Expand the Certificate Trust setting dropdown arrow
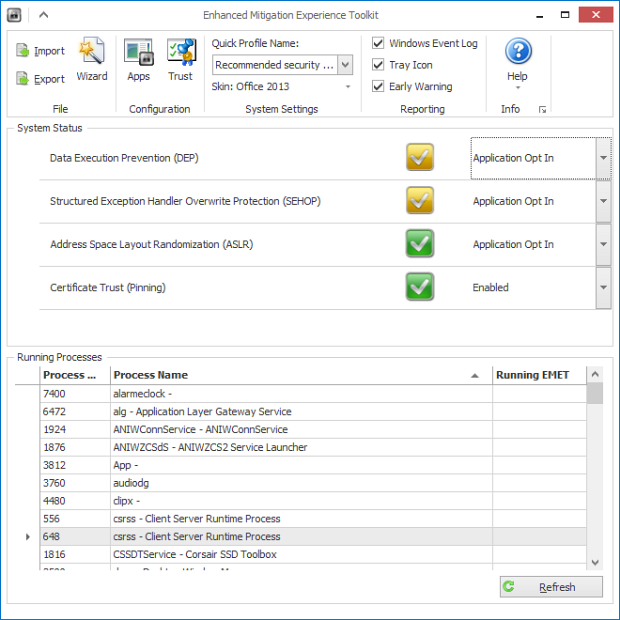620x620 pixels. coord(603,287)
